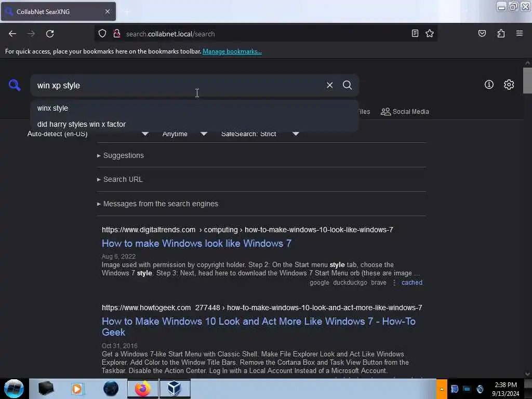This screenshot has width=532, height=399.
Task: Click the page vertical scrollbar thumb
Action: point(527,81)
